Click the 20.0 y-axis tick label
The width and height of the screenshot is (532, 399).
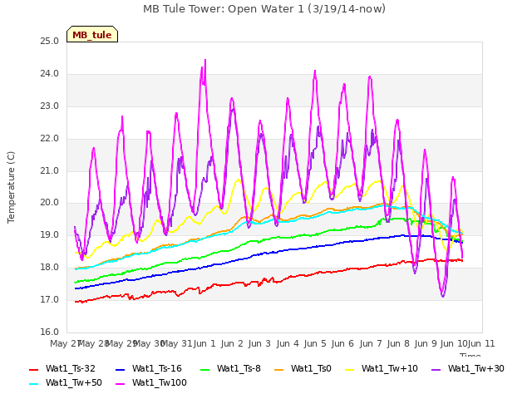pyautogui.click(x=50, y=203)
